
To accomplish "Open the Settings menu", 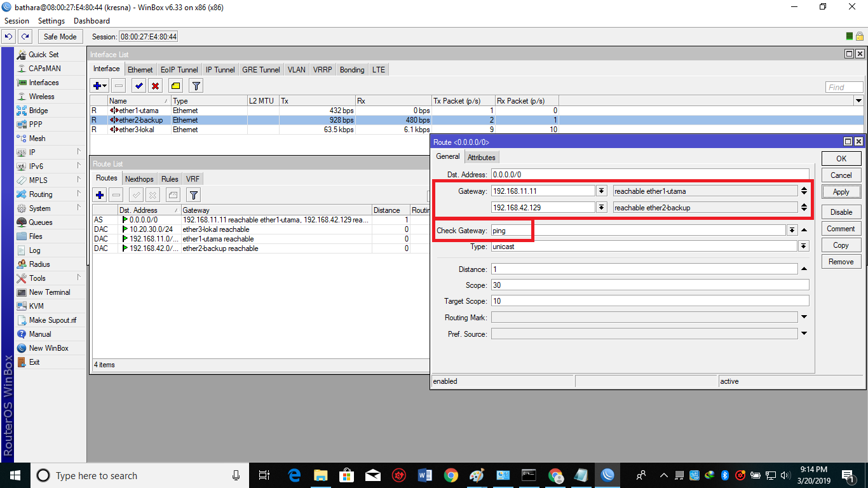I will tap(51, 21).
